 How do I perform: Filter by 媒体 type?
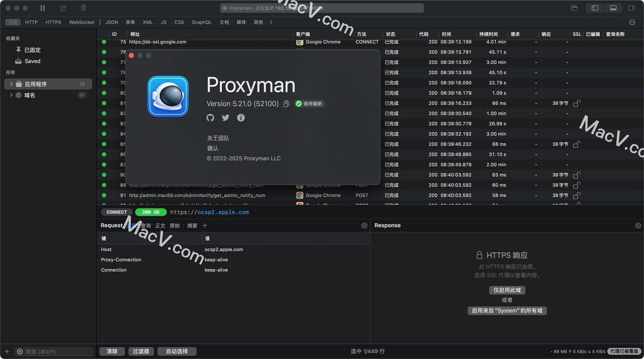[x=241, y=22]
